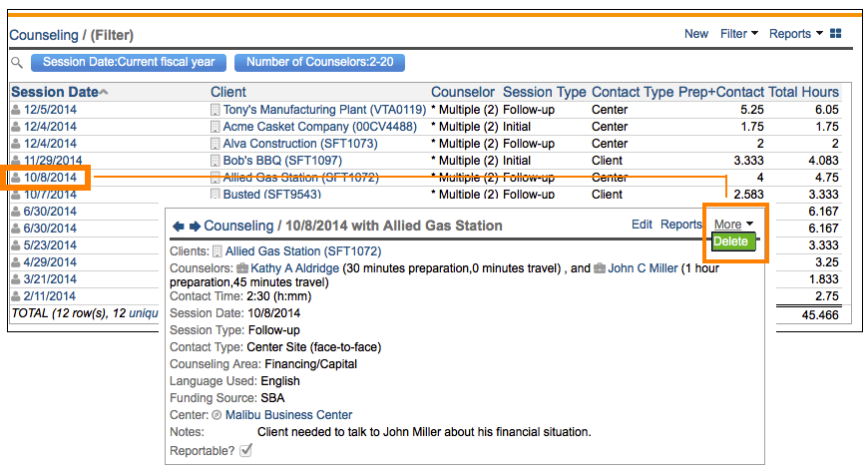Go to previous record with left arrow
The height and width of the screenshot is (474, 868).
point(179,226)
